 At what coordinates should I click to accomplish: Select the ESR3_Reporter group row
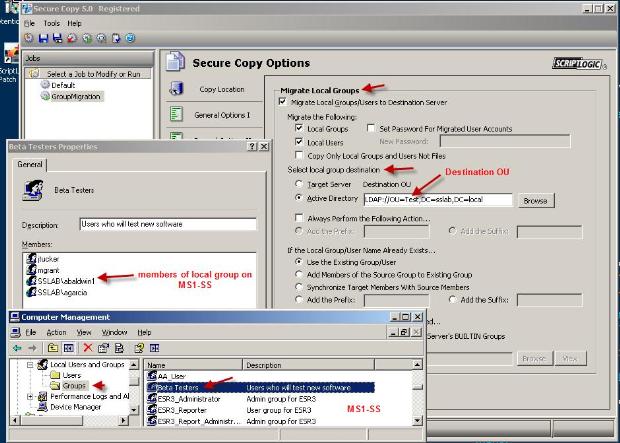(x=261, y=410)
